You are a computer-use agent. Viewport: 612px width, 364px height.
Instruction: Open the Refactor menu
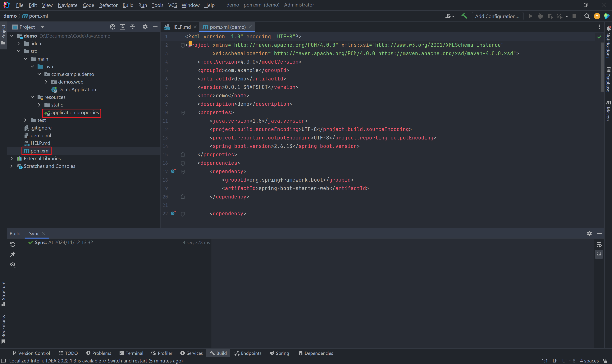pos(108,5)
